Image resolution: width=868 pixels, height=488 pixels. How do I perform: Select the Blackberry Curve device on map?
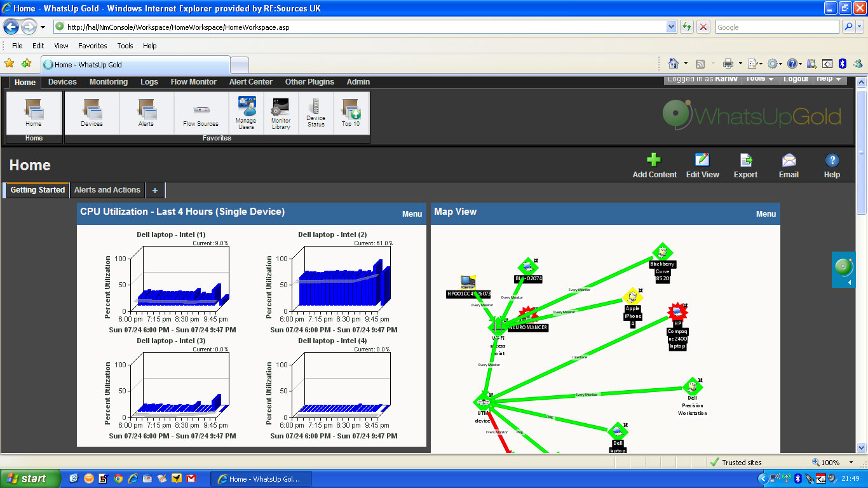click(x=662, y=252)
